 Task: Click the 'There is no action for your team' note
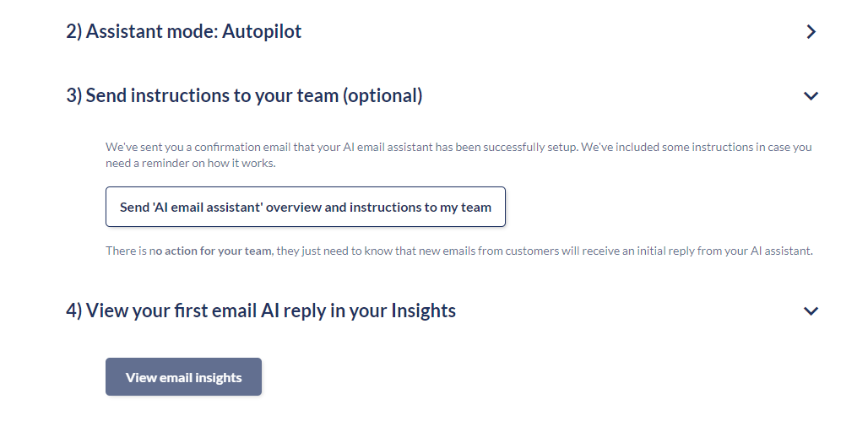[458, 251]
